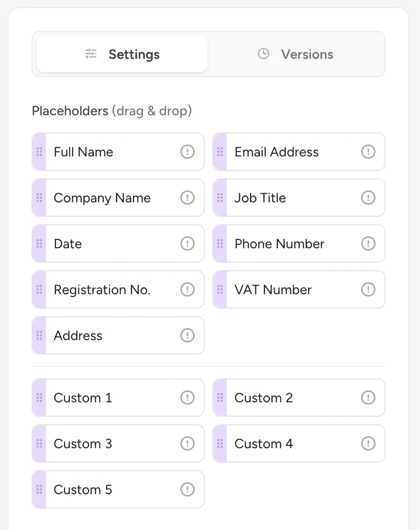The height and width of the screenshot is (530, 420).
Task: Click the info icon on the Date placeholder
Action: tap(188, 243)
